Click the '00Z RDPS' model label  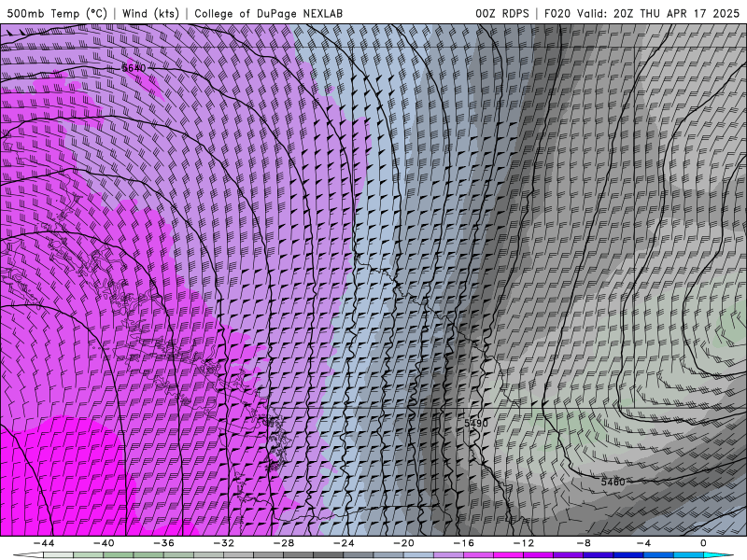(502, 13)
